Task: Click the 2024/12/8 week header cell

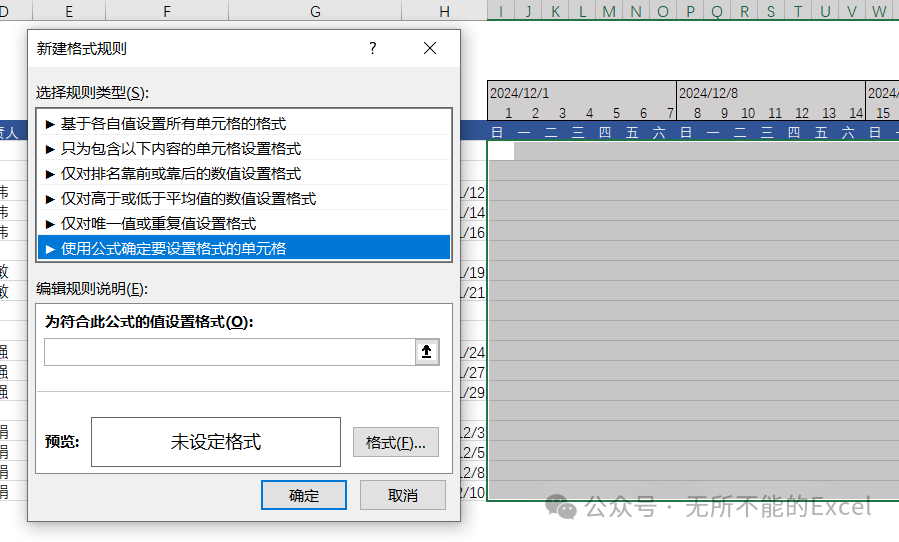Action: [x=771, y=92]
